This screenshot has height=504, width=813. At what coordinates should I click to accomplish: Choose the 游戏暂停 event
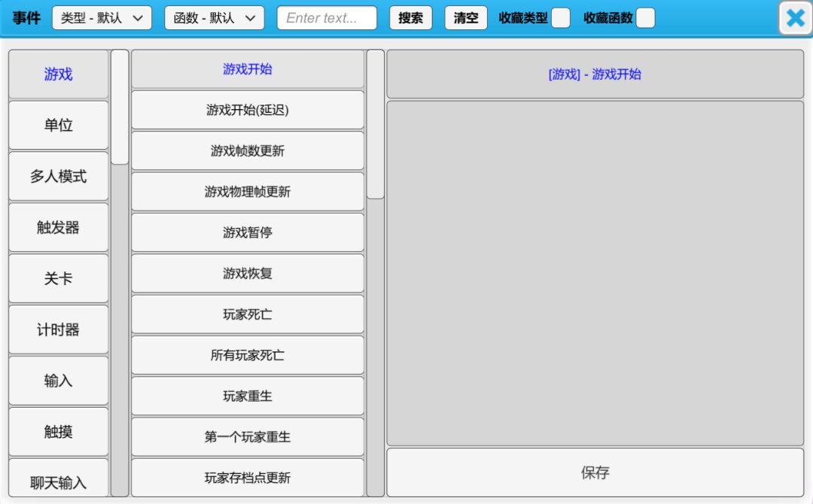coord(248,232)
